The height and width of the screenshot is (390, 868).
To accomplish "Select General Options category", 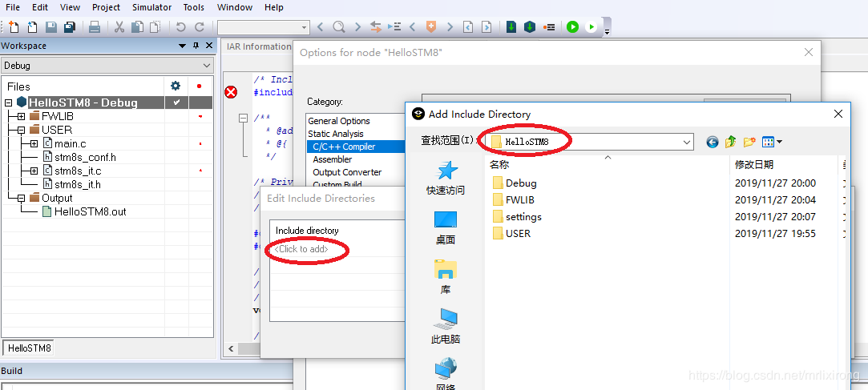I will 339,121.
